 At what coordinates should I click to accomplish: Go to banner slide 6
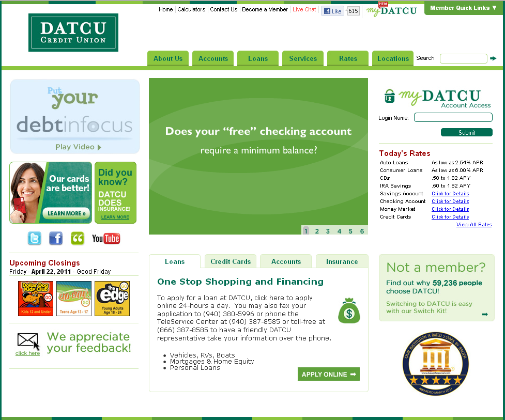click(x=362, y=231)
